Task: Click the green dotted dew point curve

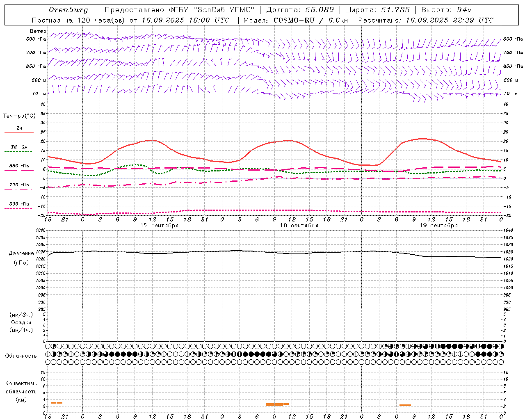Action: (x=135, y=165)
